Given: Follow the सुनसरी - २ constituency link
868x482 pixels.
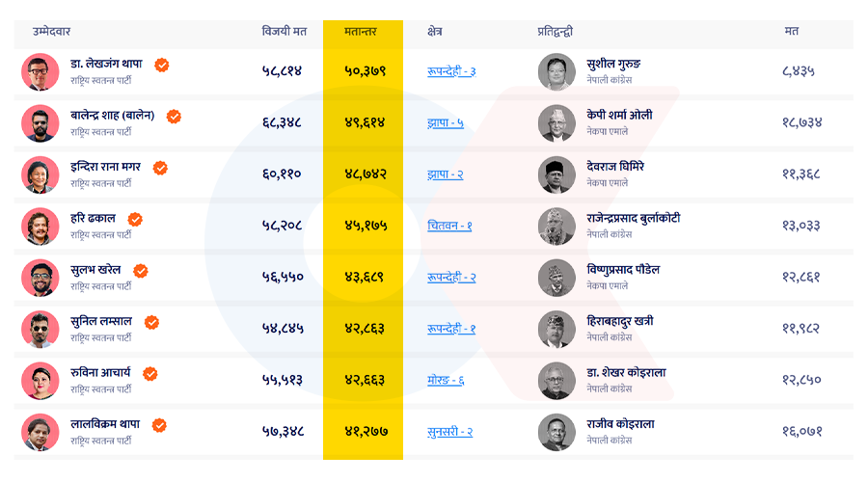Looking at the screenshot, I should pos(449,432).
